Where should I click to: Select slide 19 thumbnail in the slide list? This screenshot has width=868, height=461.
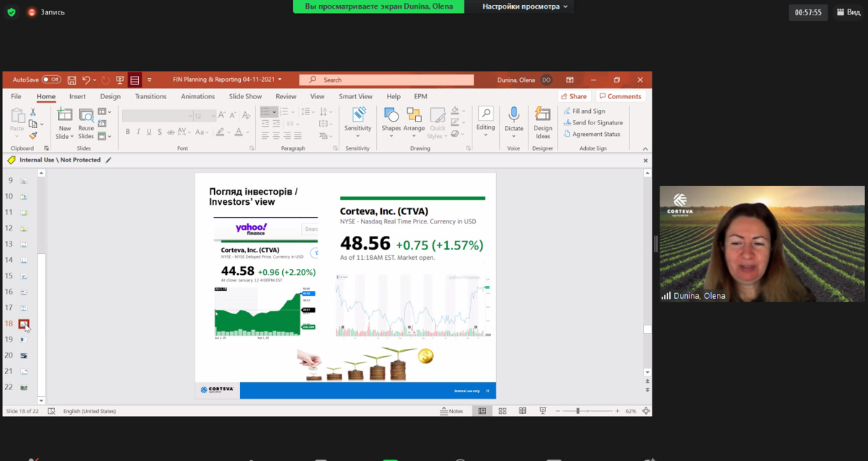(24, 339)
